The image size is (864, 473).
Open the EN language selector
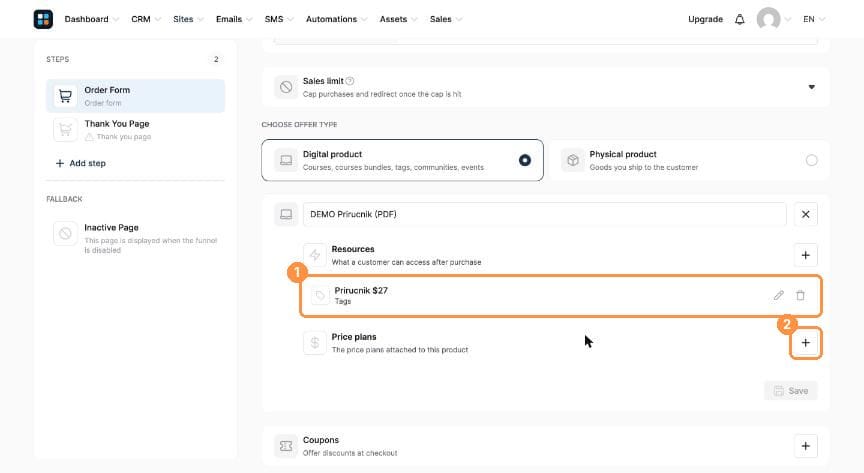coord(813,19)
